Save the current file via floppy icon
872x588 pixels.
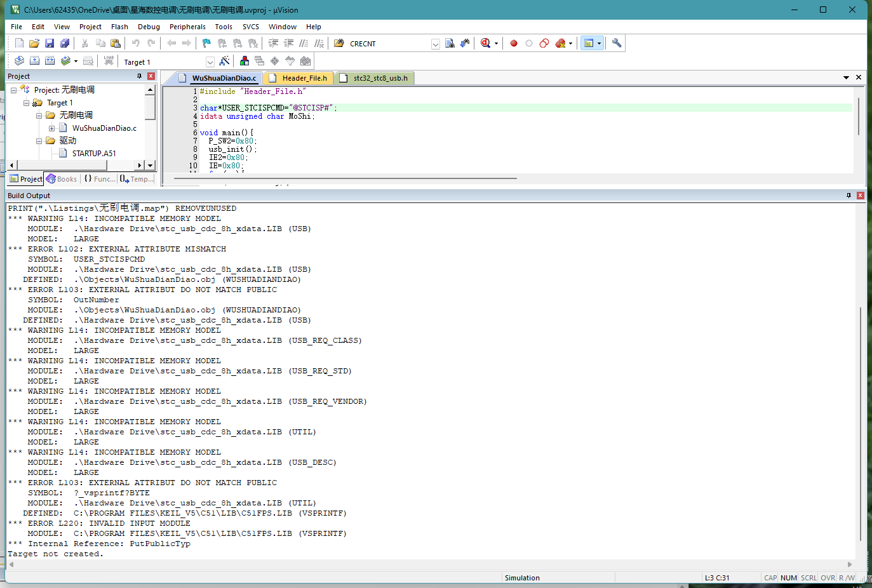coord(50,43)
